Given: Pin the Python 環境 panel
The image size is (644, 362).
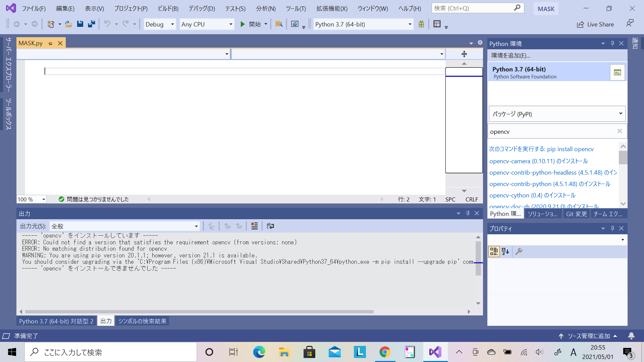Looking at the screenshot, I should (612, 43).
